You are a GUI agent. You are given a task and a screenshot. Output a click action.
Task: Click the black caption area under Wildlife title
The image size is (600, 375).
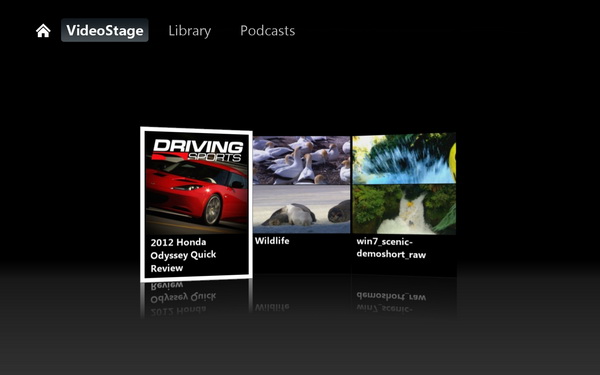pyautogui.click(x=302, y=259)
